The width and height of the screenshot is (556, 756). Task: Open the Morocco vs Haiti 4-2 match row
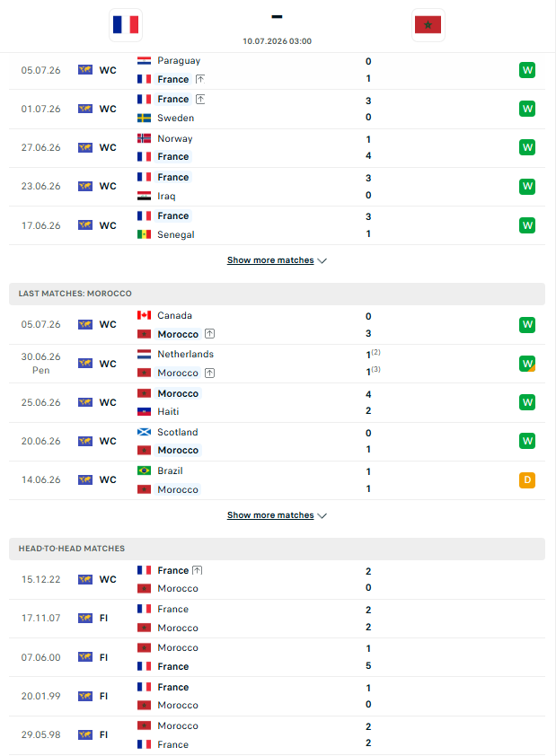pyautogui.click(x=277, y=402)
